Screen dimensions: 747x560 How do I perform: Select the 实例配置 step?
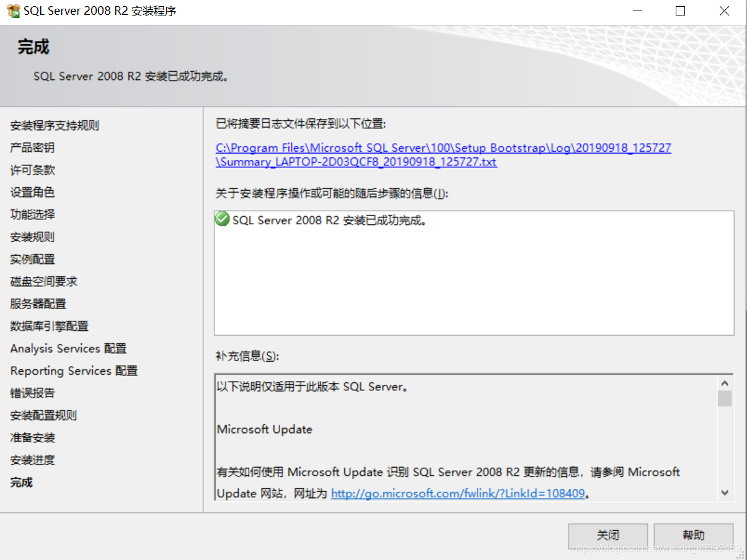[x=32, y=260]
